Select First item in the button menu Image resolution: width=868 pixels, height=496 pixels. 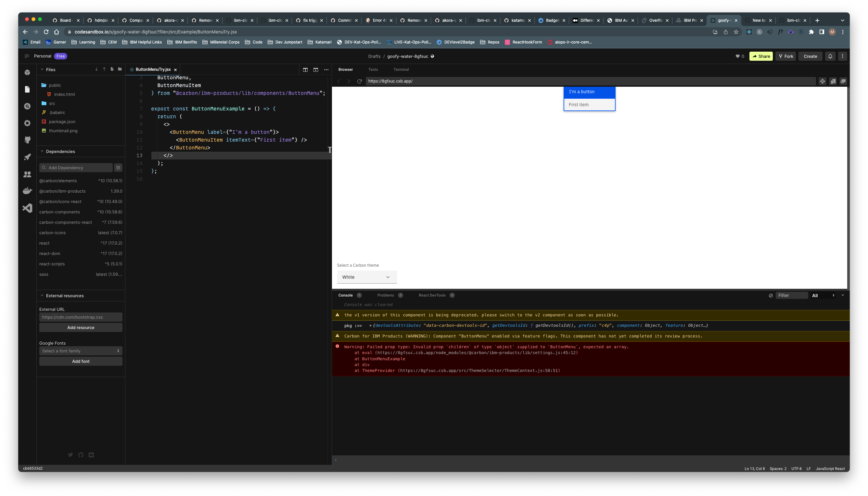(589, 105)
